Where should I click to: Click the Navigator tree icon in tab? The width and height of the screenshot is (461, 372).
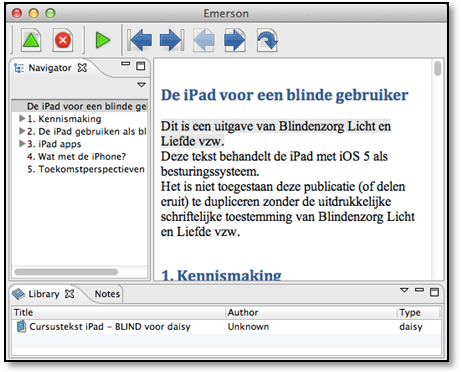19,68
